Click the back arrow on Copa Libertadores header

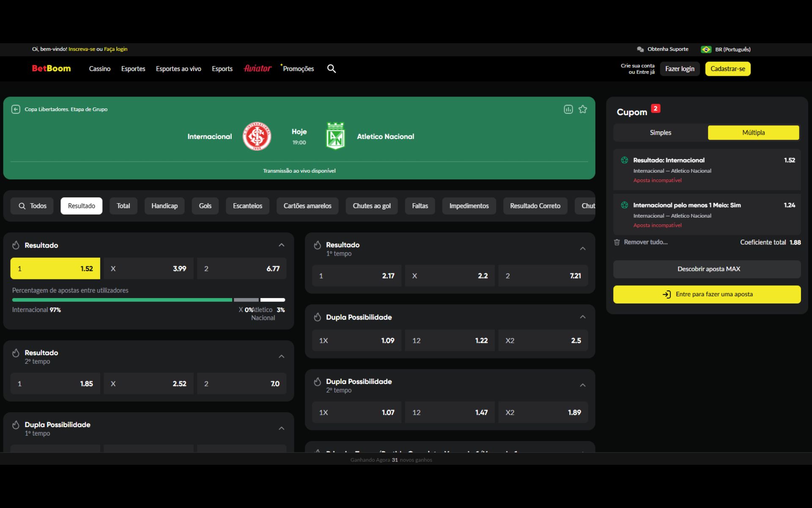coord(16,109)
